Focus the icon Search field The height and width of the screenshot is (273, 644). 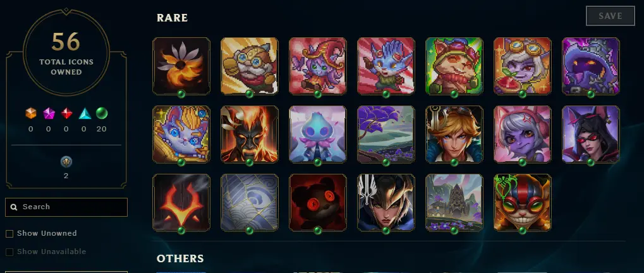(x=66, y=207)
